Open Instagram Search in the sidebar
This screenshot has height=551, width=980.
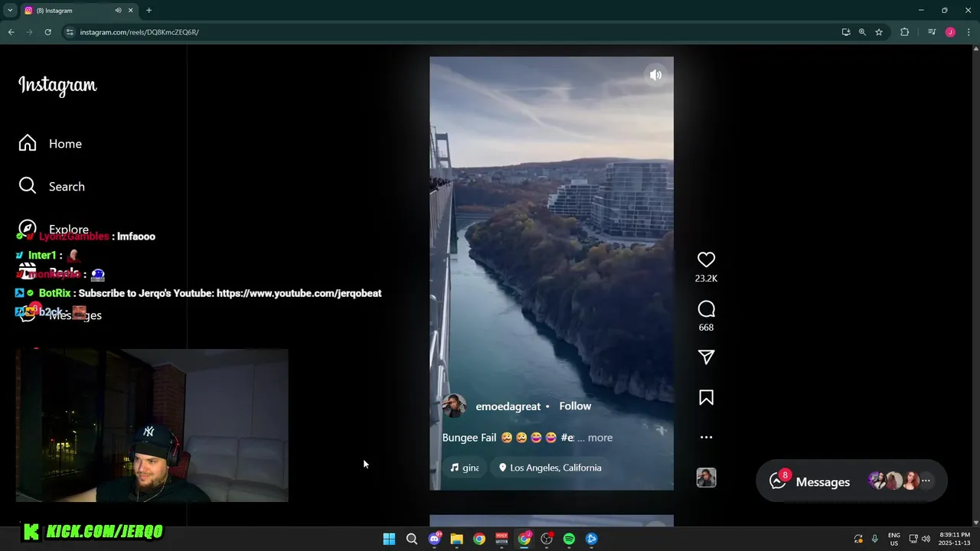[52, 187]
